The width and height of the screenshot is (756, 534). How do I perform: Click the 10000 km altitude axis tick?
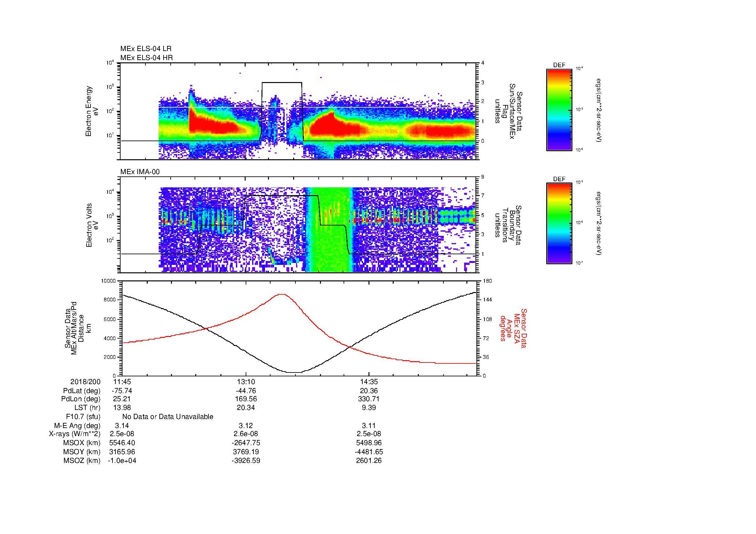click(x=108, y=281)
